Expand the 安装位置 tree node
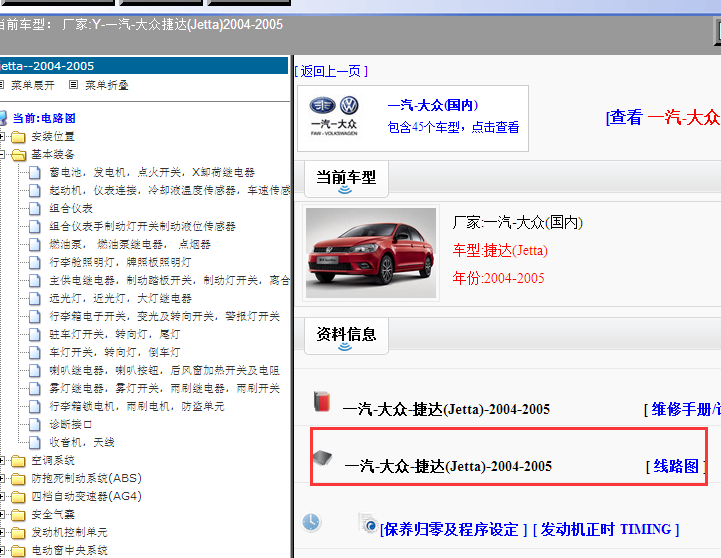 (2, 137)
